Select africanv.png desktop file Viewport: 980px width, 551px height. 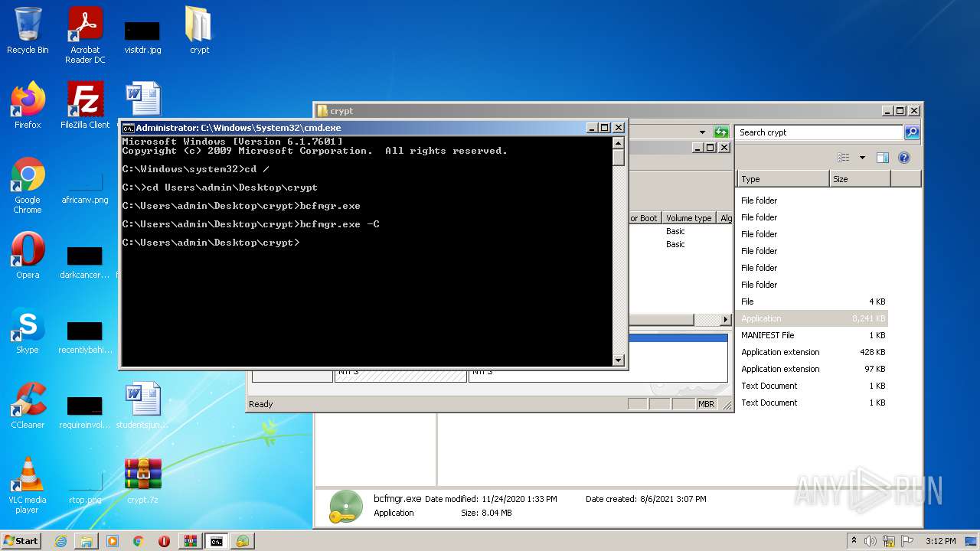click(85, 188)
